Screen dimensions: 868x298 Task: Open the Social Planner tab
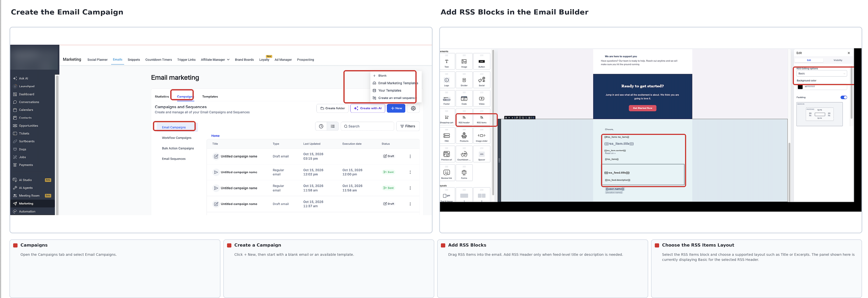click(x=97, y=60)
